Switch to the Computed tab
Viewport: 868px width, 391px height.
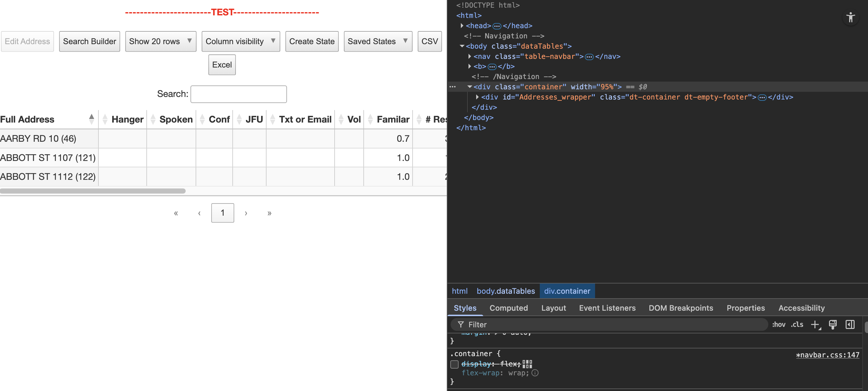508,308
